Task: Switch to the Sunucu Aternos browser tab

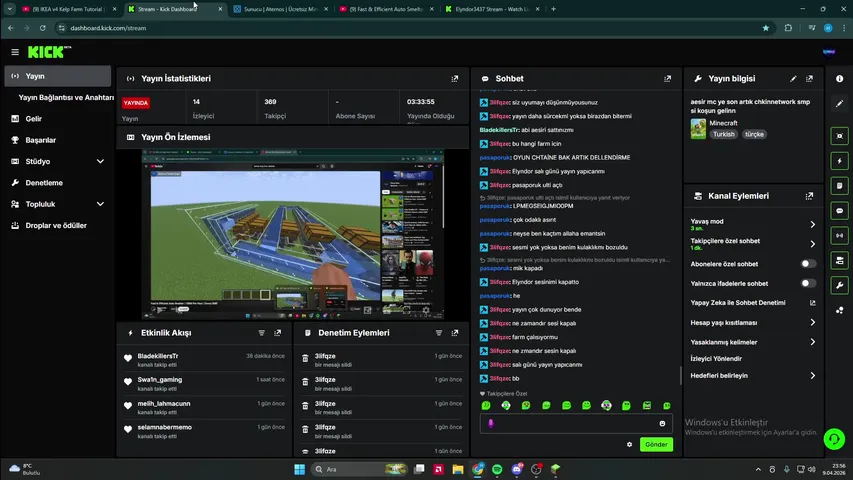Action: [x=280, y=9]
